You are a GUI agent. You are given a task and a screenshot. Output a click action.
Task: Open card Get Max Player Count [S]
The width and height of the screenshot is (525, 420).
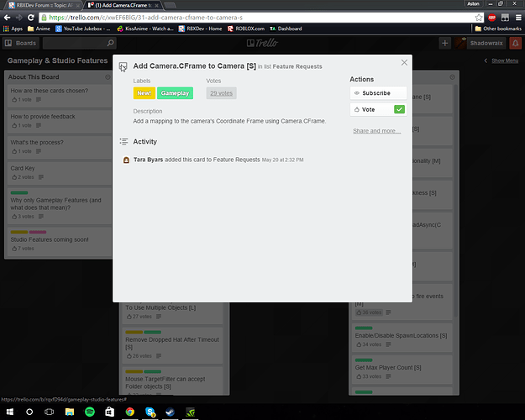(x=402, y=370)
